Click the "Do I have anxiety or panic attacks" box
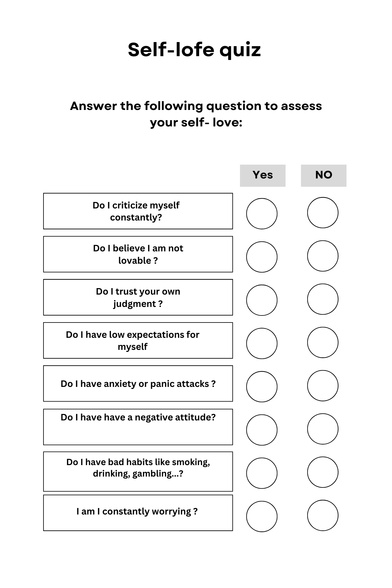392x588 pixels. click(138, 383)
